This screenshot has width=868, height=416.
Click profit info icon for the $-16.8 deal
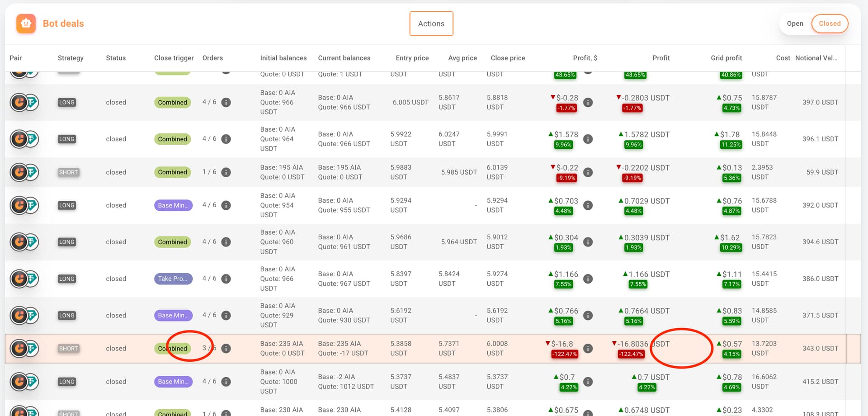click(588, 349)
